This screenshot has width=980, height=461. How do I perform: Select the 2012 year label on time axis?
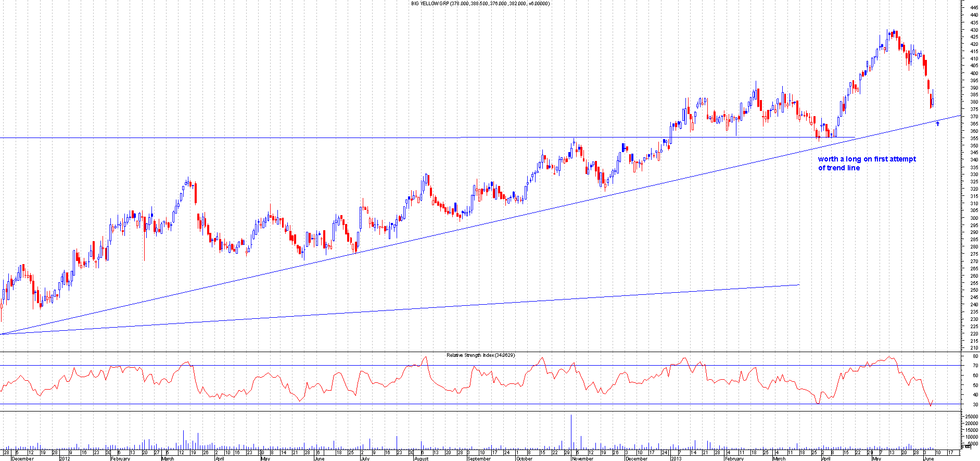click(65, 458)
